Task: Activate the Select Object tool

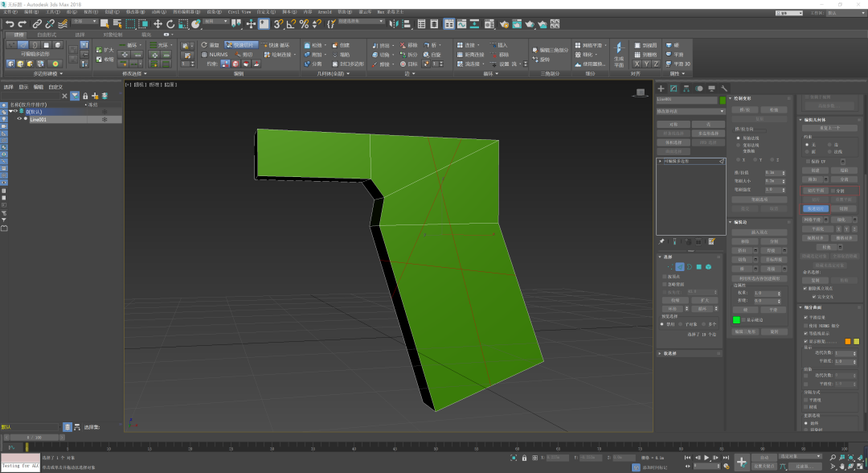Action: [x=104, y=24]
